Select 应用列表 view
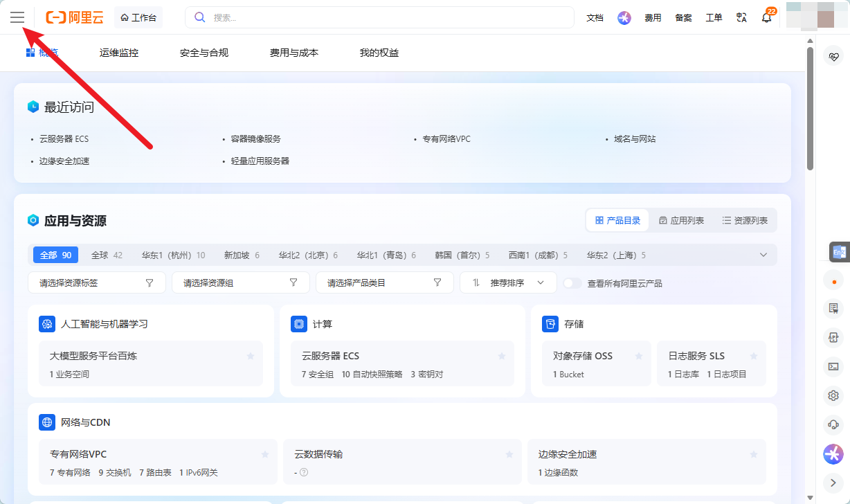 681,221
